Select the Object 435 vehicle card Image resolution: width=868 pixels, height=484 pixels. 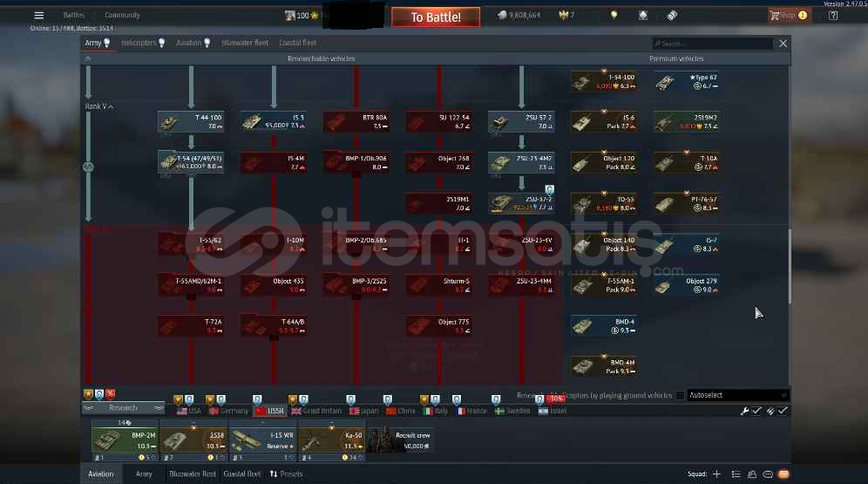274,285
